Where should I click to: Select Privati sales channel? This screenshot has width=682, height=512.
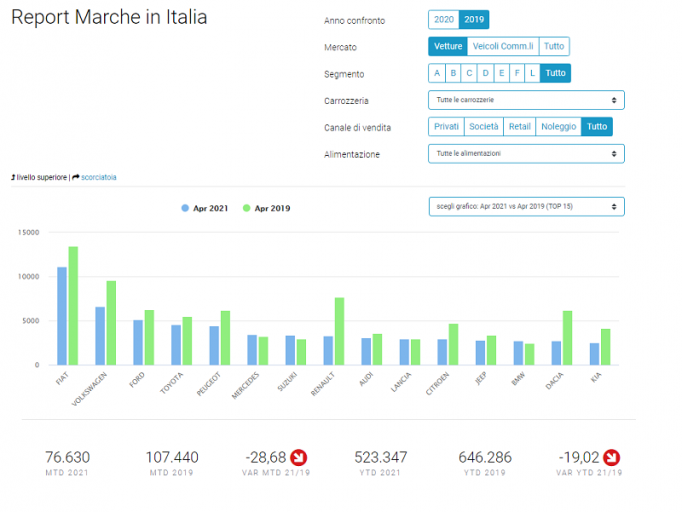(446, 127)
